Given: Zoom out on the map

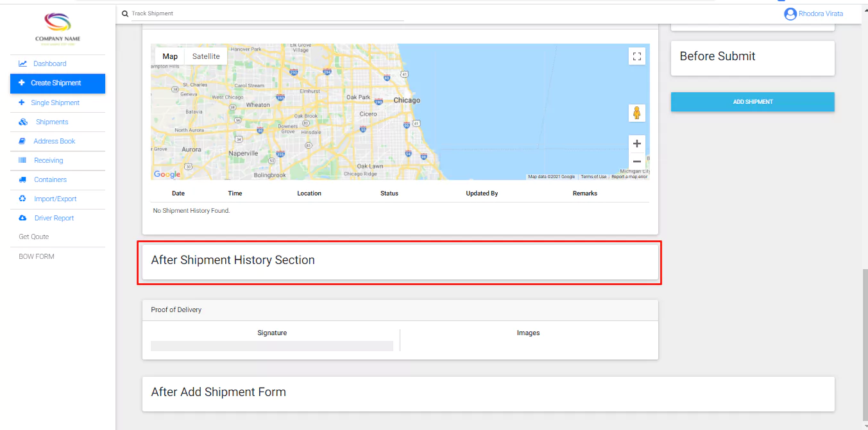Looking at the screenshot, I should [x=636, y=161].
